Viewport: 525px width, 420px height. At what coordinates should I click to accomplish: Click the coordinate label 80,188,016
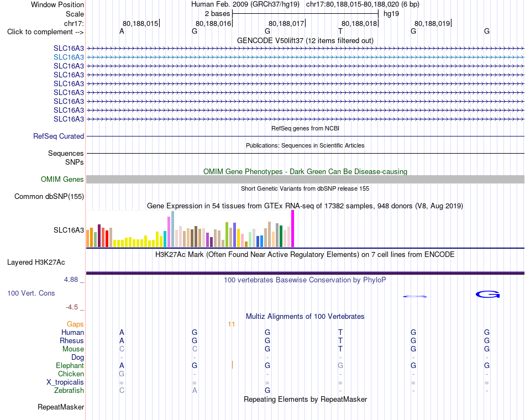pos(213,24)
